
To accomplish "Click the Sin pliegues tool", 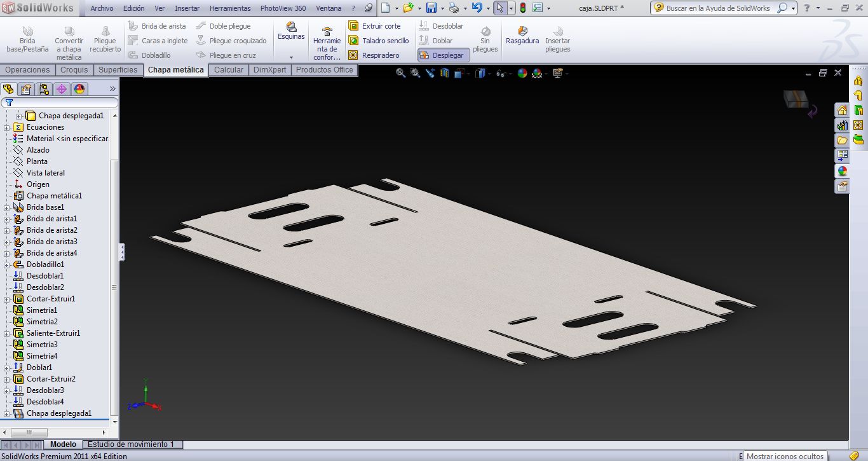I will tap(485, 39).
